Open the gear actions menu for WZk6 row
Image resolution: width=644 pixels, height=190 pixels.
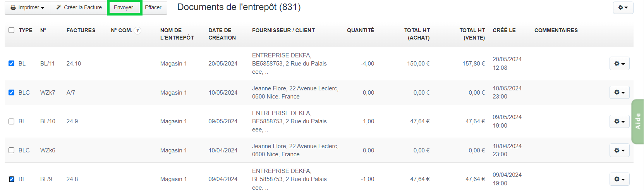[x=619, y=150]
